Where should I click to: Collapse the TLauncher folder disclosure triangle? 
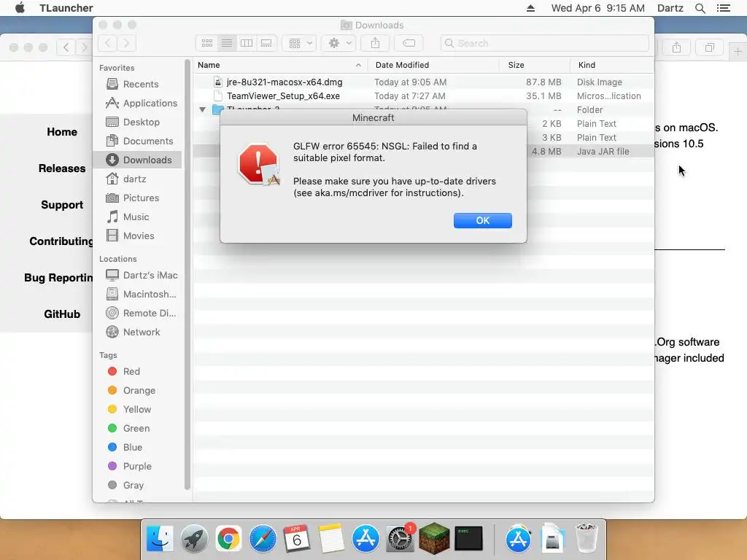pyautogui.click(x=203, y=110)
